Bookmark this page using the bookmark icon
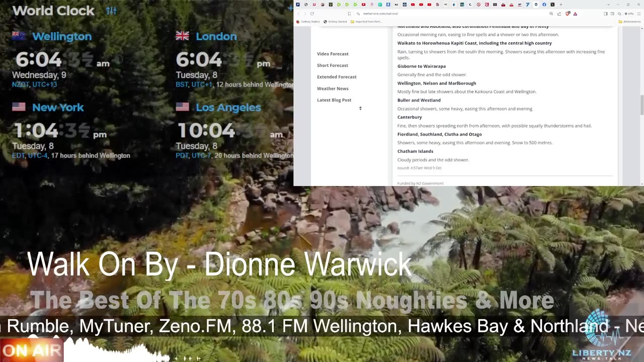The image size is (644, 362). pos(349,14)
